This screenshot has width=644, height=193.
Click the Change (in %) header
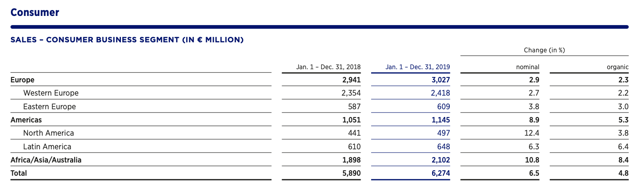pyautogui.click(x=544, y=50)
